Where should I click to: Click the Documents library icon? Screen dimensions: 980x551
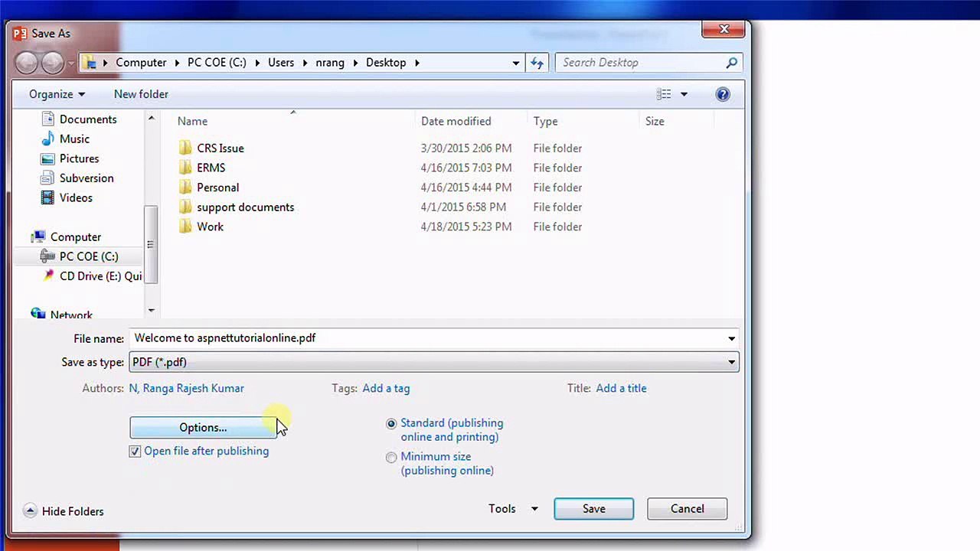(47, 119)
